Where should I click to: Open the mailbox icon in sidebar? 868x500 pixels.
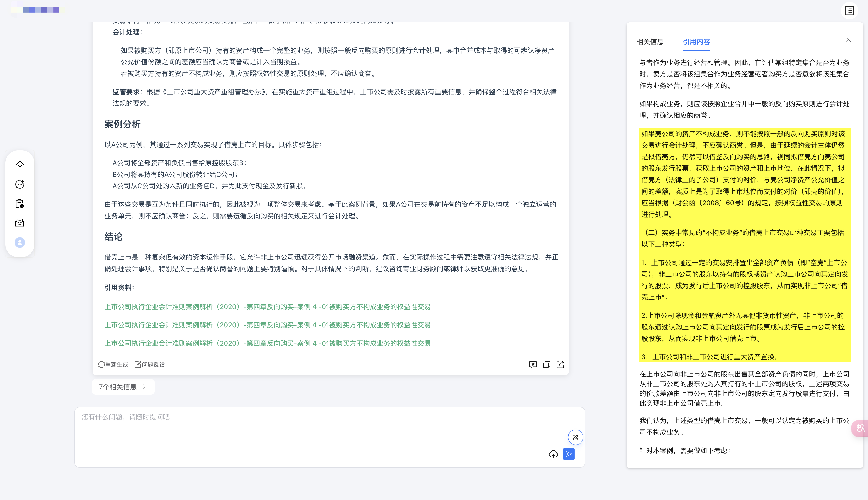pos(20,223)
